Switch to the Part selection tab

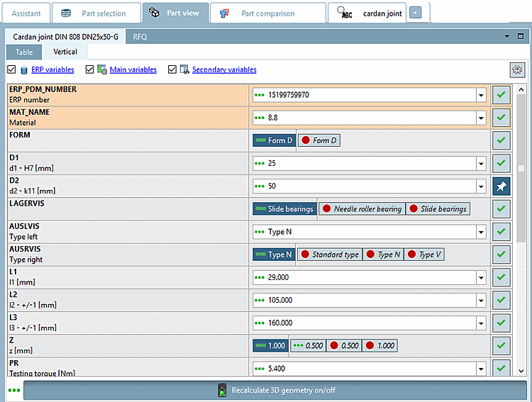tap(96, 13)
